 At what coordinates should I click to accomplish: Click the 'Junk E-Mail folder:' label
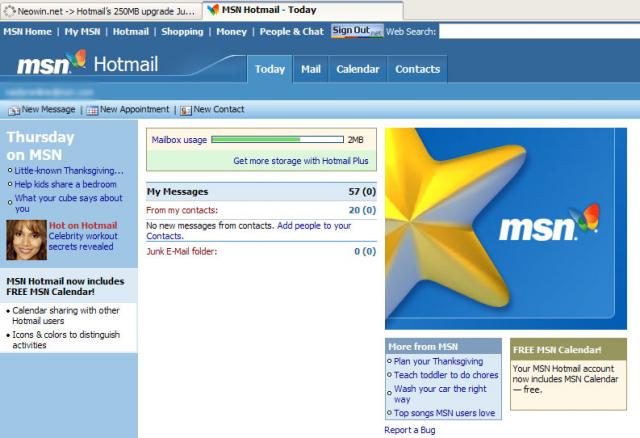(x=182, y=251)
